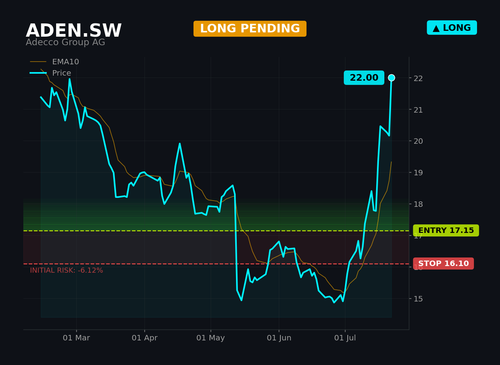
Task: Click the last price marker dot
Action: [392, 78]
